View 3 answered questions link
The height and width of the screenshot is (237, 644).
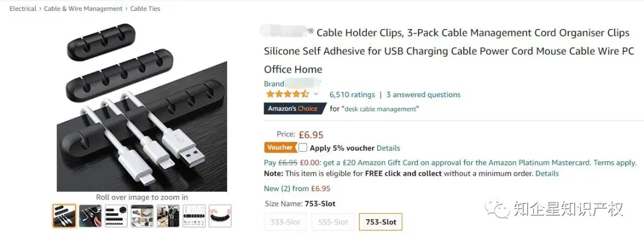click(423, 95)
